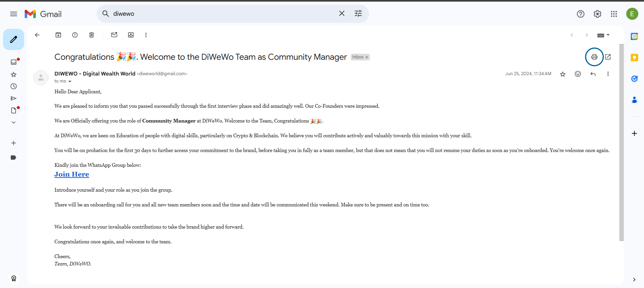
Task: Open the message More options menu
Action: [608, 74]
